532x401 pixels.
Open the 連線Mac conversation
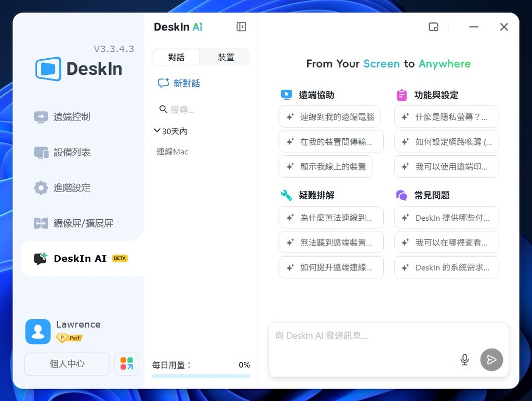[172, 152]
